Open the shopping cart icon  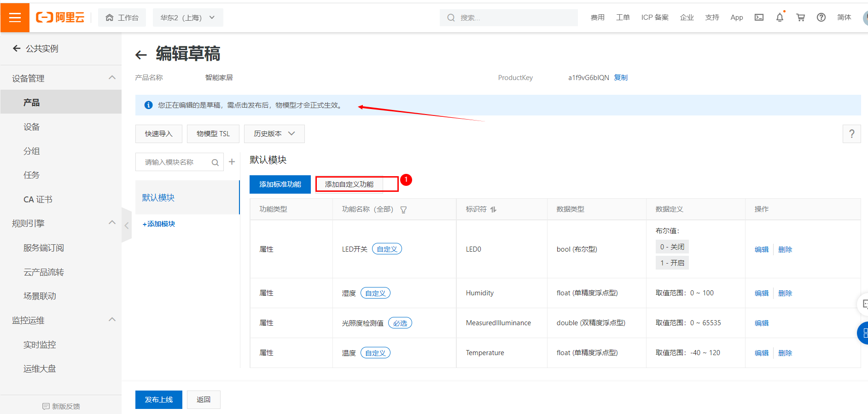point(800,17)
